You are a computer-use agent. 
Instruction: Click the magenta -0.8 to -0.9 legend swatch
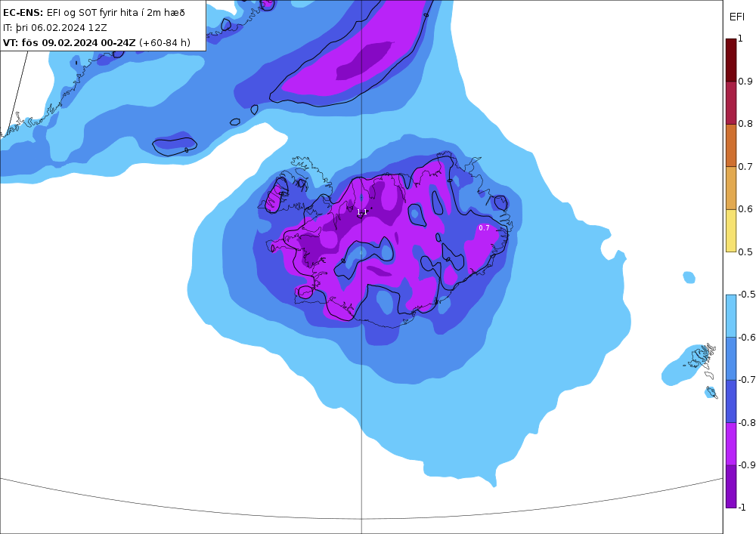point(731,443)
